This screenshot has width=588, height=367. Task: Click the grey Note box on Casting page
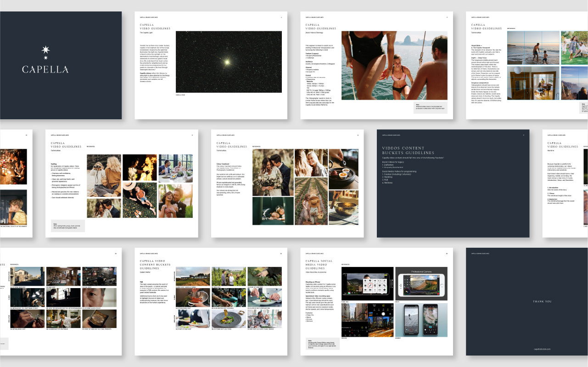pos(68,226)
